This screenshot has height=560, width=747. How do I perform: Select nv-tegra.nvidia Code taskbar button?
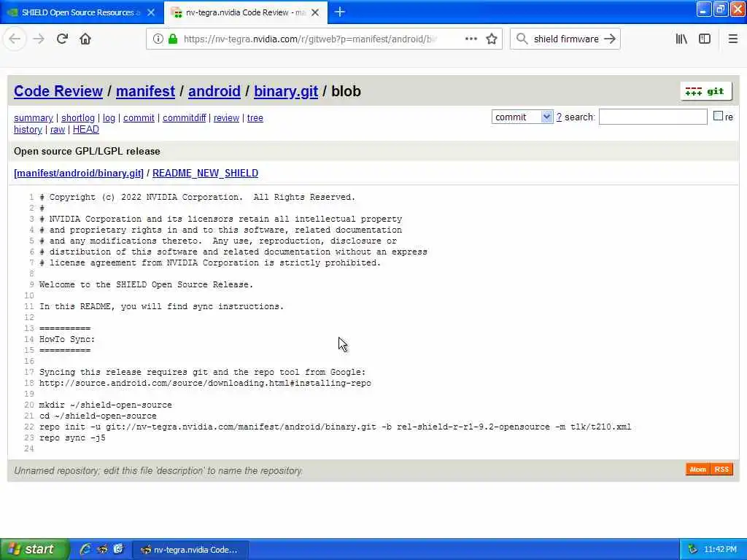(190, 550)
